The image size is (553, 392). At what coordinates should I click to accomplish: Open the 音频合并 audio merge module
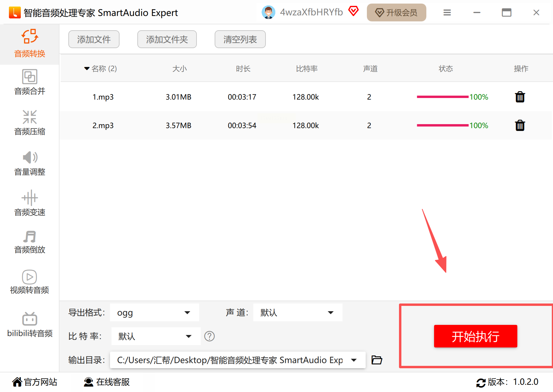pos(30,82)
